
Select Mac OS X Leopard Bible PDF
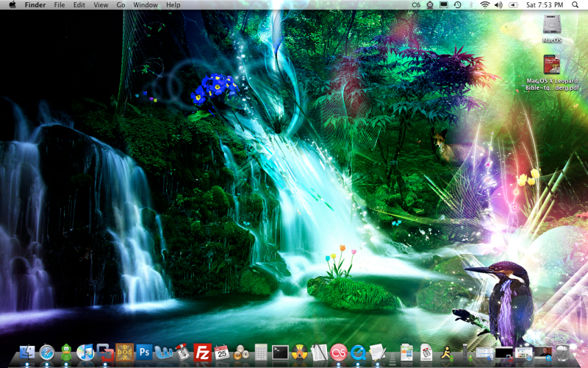coord(552,73)
